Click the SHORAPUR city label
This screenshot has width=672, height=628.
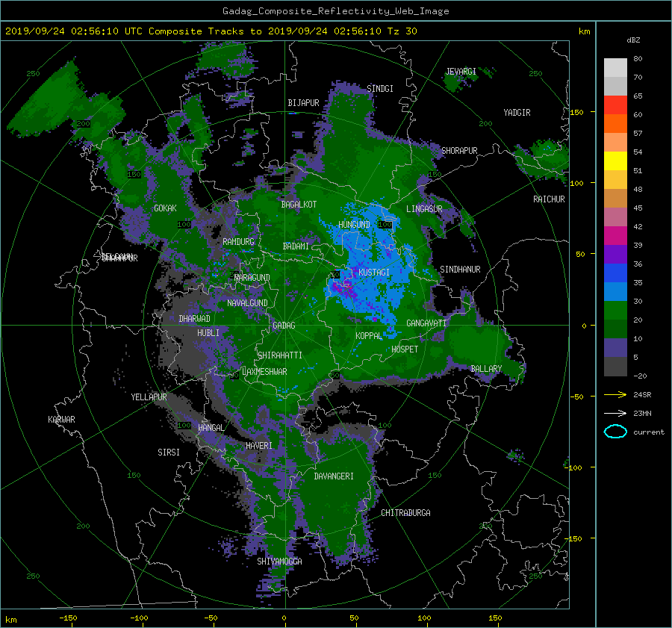[x=459, y=151]
